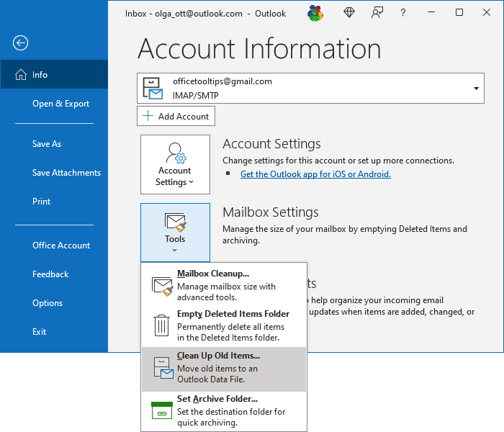This screenshot has width=504, height=432.
Task: Collapse the Tools dropdown button
Action: point(175,233)
